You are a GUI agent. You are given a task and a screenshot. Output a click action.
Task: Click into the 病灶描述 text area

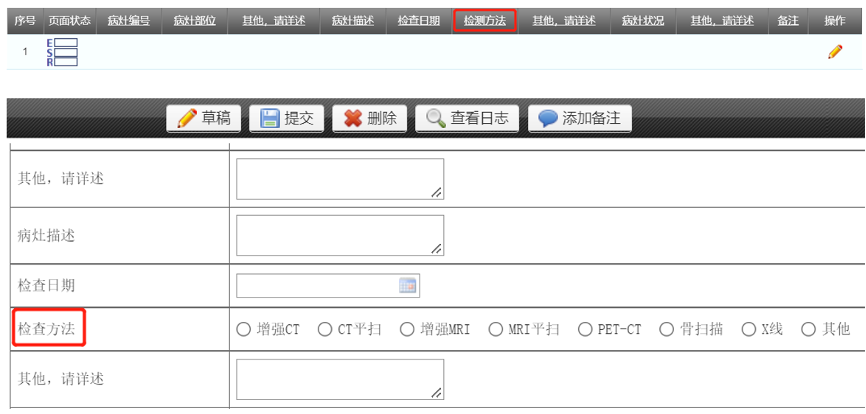coord(340,235)
